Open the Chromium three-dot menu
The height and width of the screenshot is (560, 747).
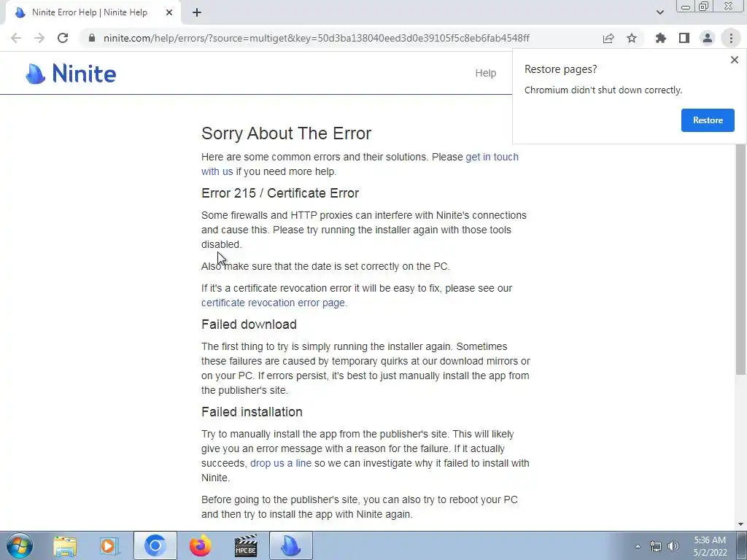731,38
